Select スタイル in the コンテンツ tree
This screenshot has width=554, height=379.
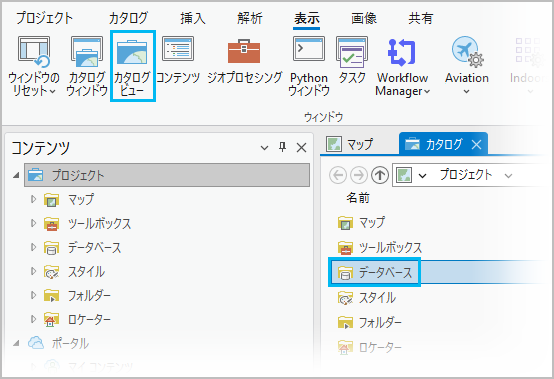[74, 271]
